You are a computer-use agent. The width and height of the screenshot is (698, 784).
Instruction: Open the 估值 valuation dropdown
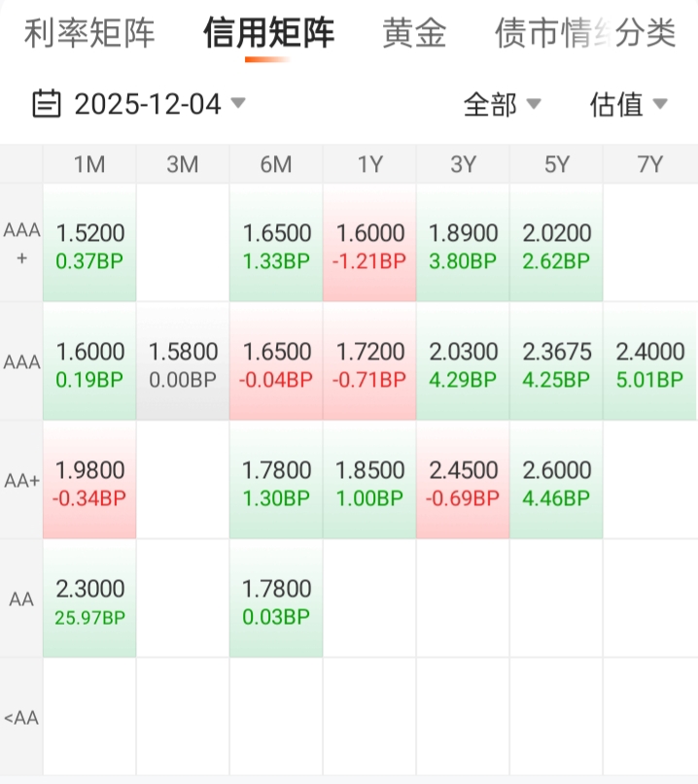628,104
